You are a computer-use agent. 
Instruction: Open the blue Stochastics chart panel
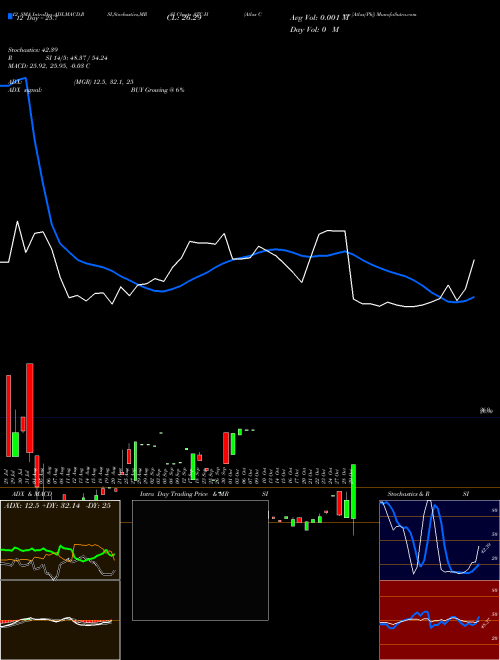point(439,540)
